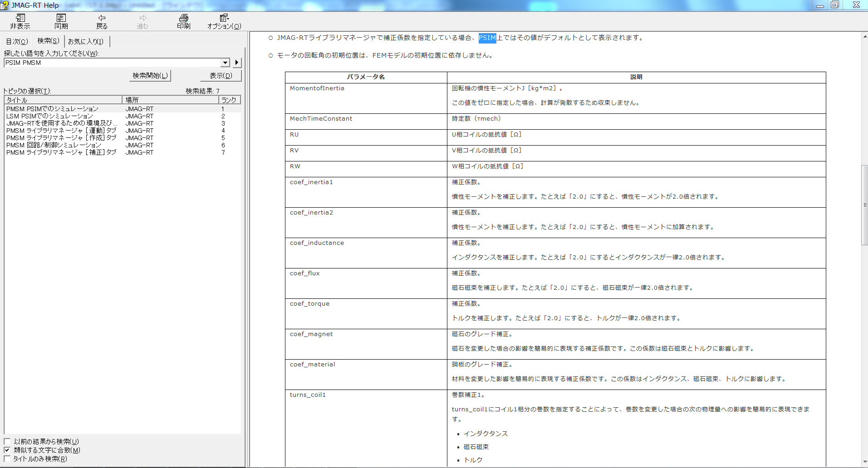The image size is (868, 468).
Task: Select LSM PSIMでのシミュレーション search result
Action: pos(49,116)
